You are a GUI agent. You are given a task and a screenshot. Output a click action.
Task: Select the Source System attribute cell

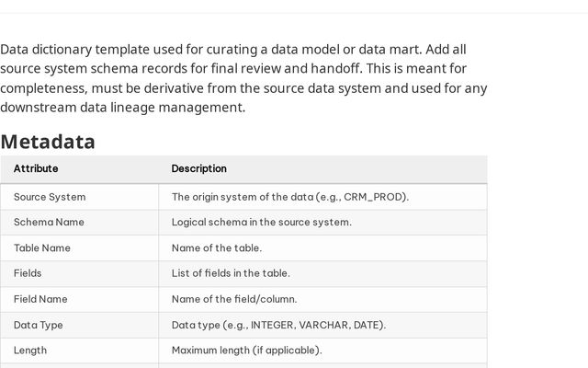tap(50, 197)
